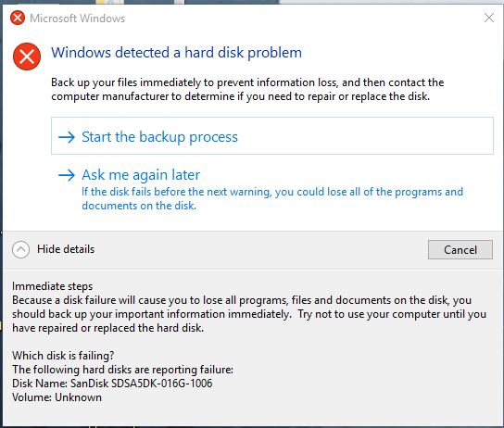Click the Microsoft Windows title bar text
Viewport: 504px width, 428px height.
pyautogui.click(x=78, y=19)
